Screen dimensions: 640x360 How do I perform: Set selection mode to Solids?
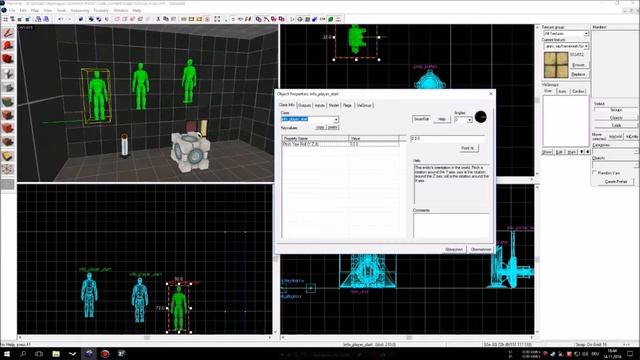pyautogui.click(x=616, y=125)
